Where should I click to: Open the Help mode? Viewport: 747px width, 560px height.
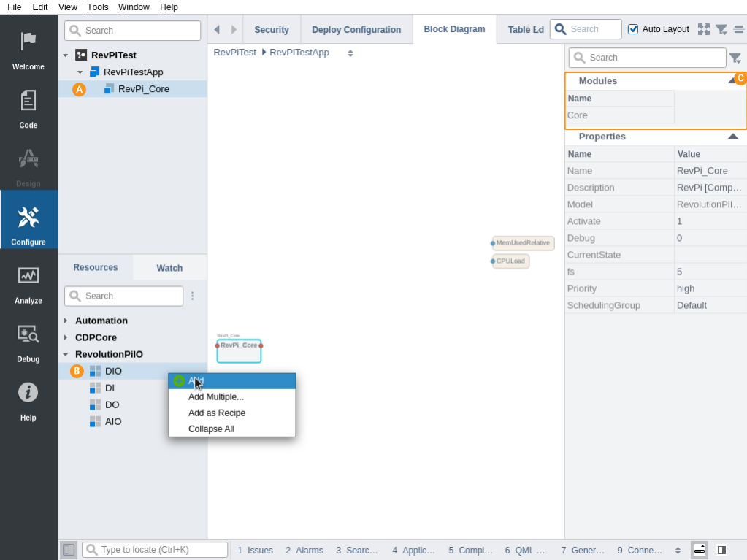click(x=28, y=399)
